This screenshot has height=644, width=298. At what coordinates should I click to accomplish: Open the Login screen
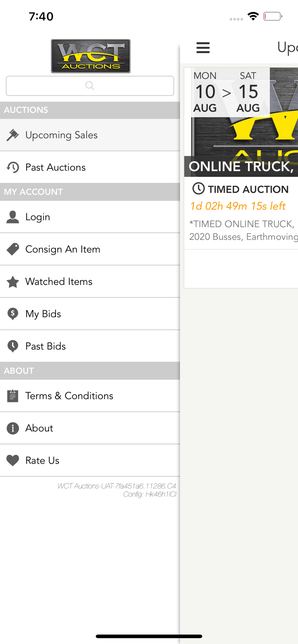[x=38, y=217]
